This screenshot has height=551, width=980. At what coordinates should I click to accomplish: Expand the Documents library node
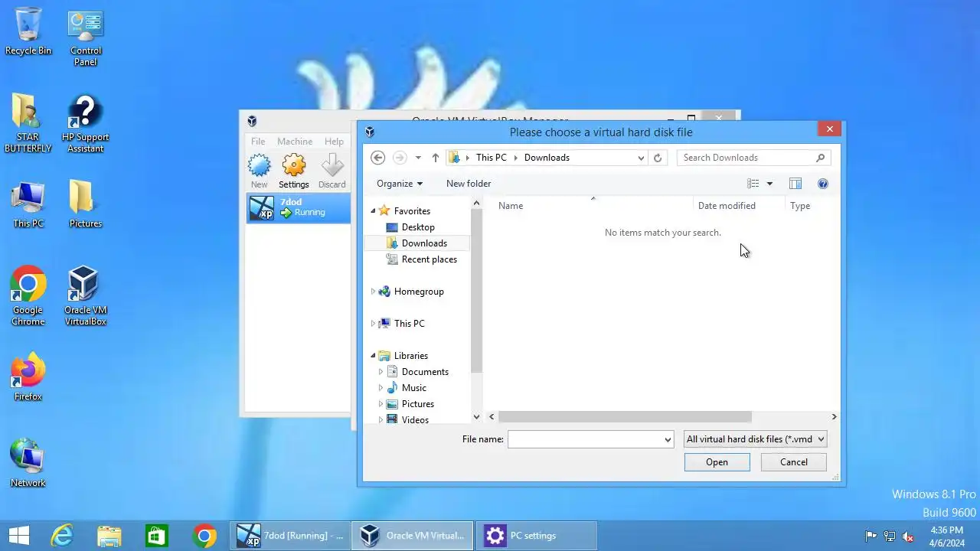(381, 372)
